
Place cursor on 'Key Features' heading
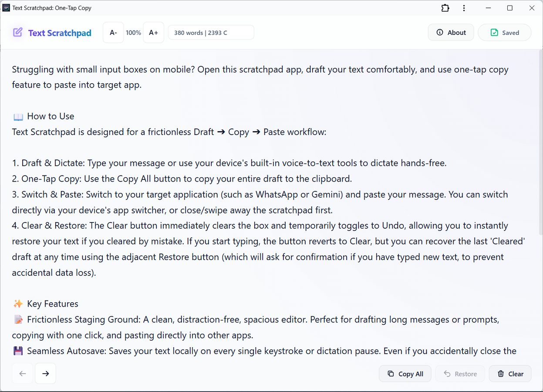[53, 304]
